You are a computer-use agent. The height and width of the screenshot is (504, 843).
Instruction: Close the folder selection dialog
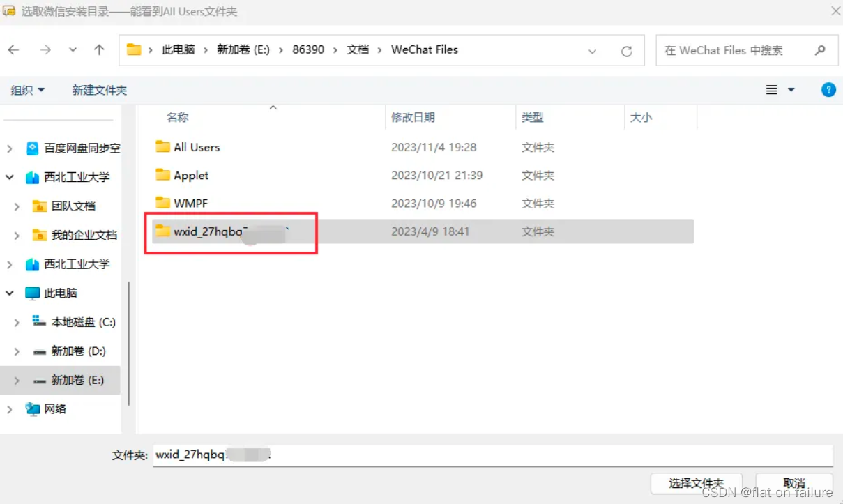point(835,11)
